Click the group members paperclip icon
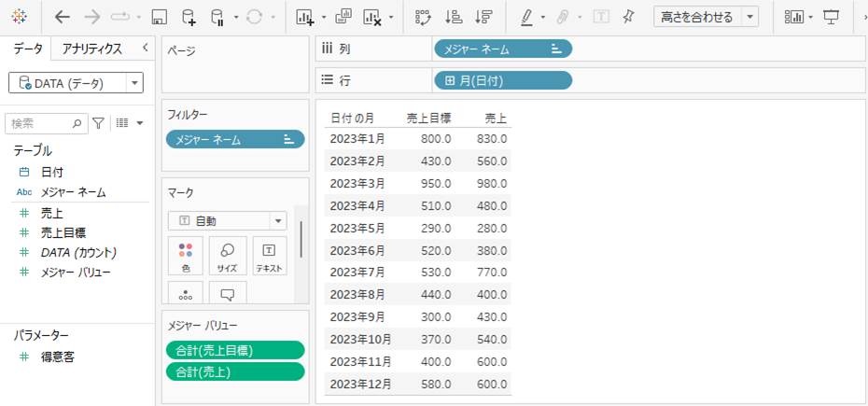The width and height of the screenshot is (868, 406). tap(564, 18)
